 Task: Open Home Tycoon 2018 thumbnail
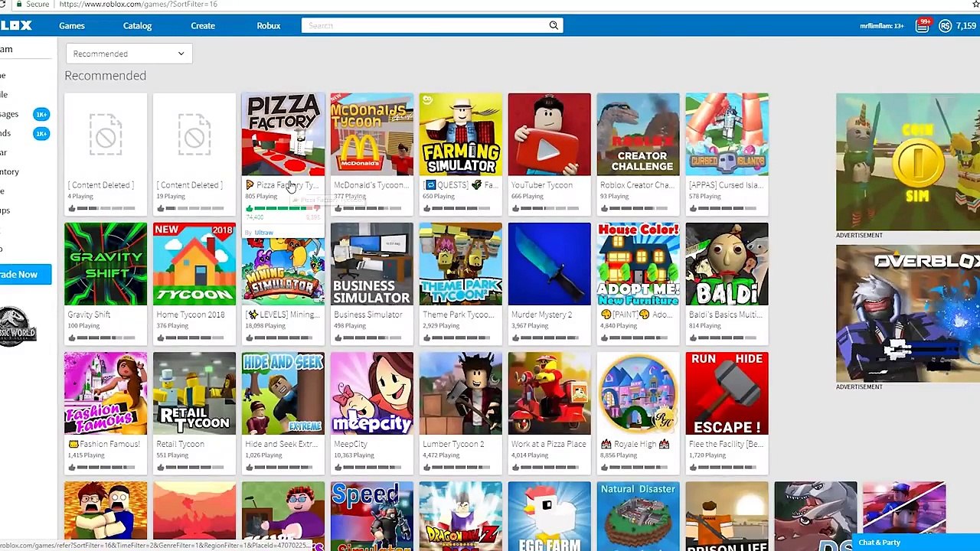[194, 264]
